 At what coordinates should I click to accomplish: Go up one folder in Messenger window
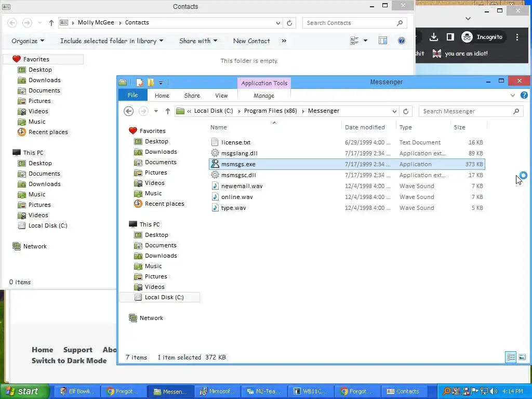point(168,111)
